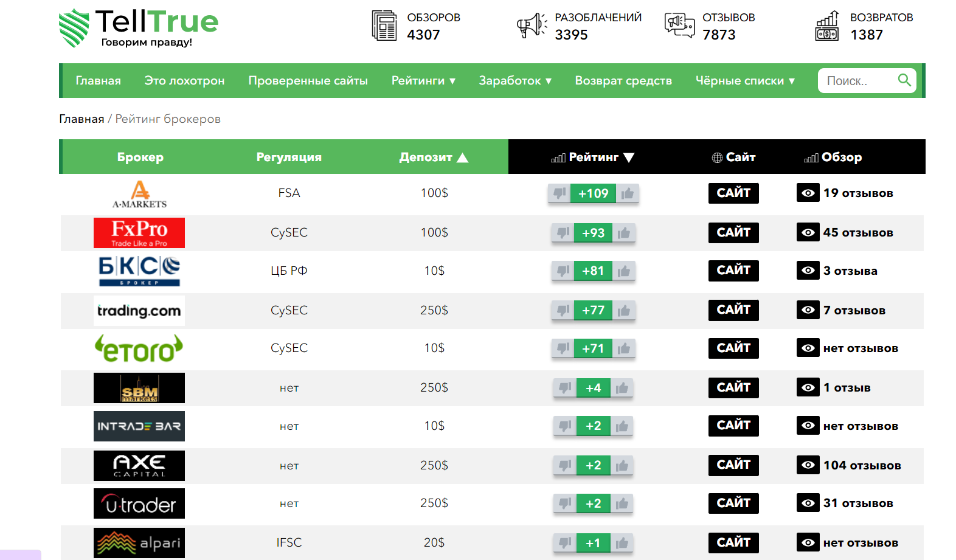Click the TellTrue logo

point(139,28)
